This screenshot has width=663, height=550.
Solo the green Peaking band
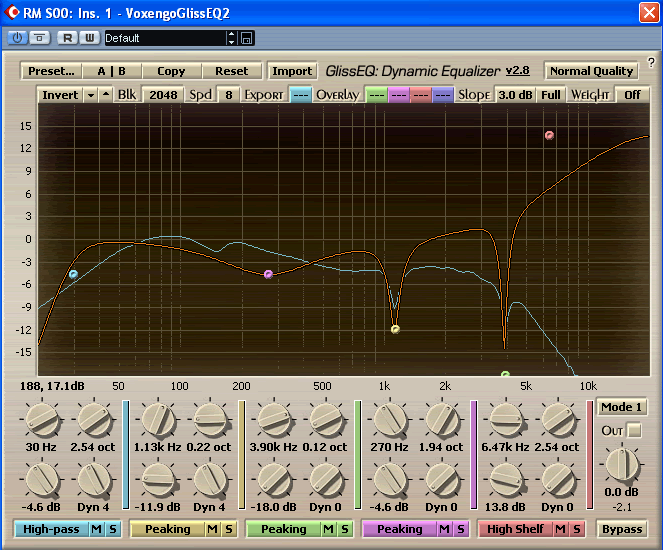pyautogui.click(x=345, y=529)
